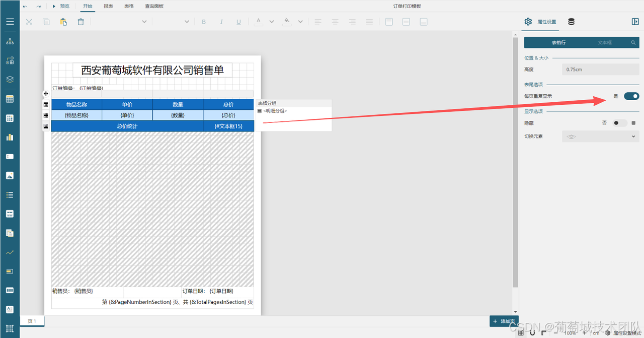Click the table move handle
The height and width of the screenshot is (338, 644).
[46, 94]
